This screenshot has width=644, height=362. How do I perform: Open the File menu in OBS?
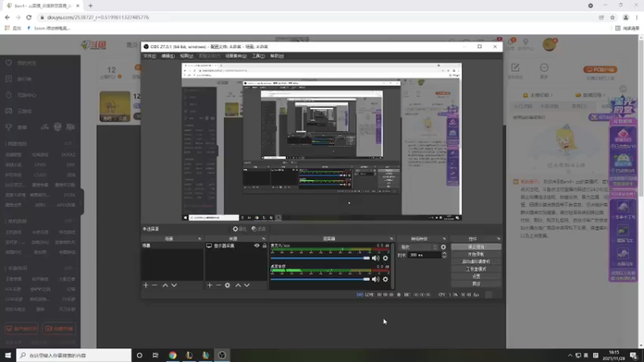tap(149, 56)
